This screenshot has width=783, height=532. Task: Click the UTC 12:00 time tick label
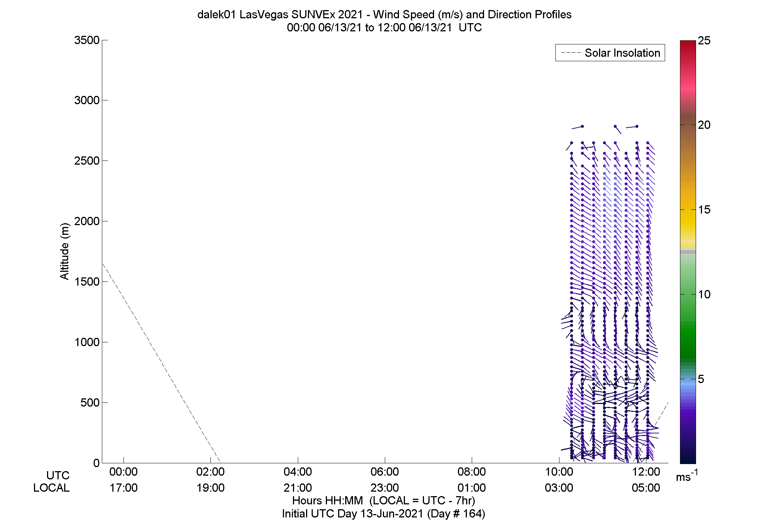tap(646, 472)
